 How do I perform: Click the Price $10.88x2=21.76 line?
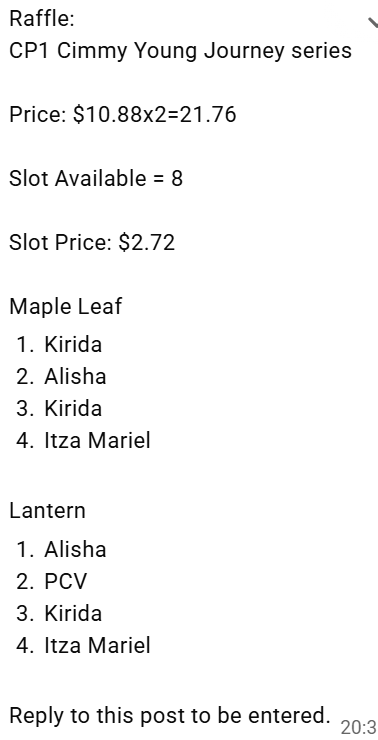123,115
